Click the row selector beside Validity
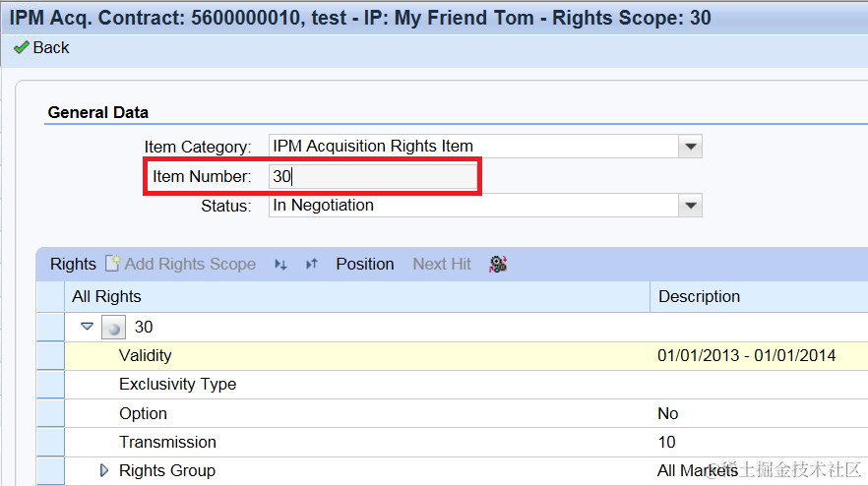868x486 pixels. [51, 356]
